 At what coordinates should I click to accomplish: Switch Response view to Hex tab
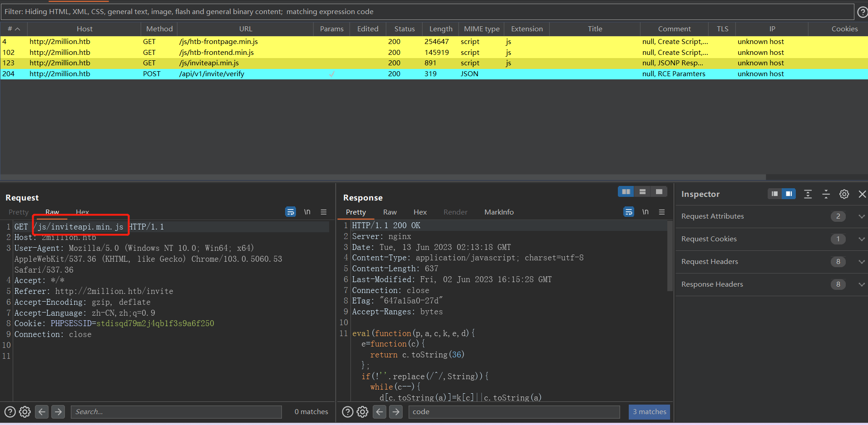tap(420, 212)
